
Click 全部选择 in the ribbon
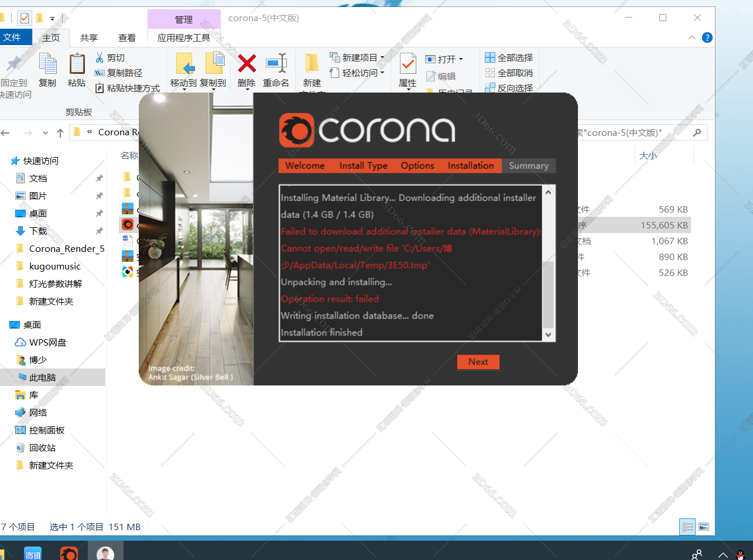pyautogui.click(x=509, y=57)
